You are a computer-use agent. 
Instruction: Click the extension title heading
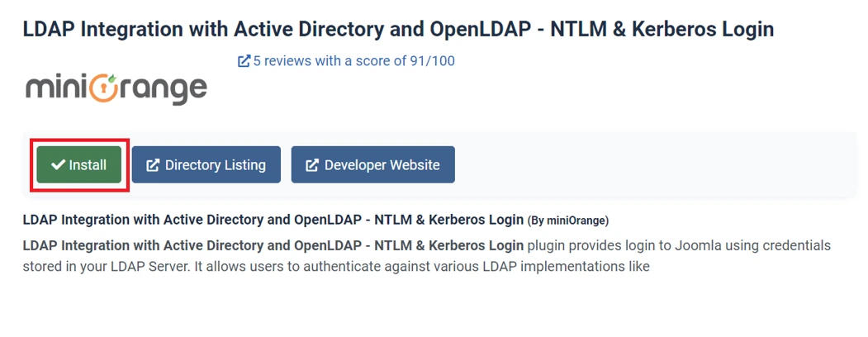[x=398, y=30]
